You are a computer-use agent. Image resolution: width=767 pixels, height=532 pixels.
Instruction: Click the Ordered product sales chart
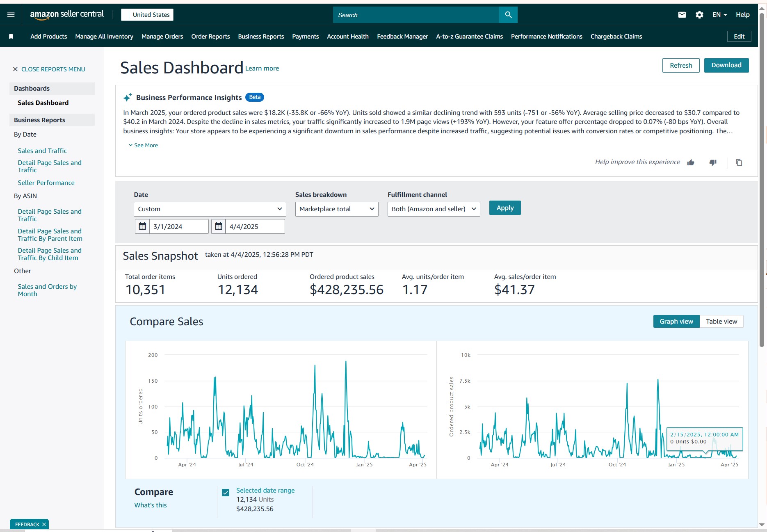click(592, 410)
